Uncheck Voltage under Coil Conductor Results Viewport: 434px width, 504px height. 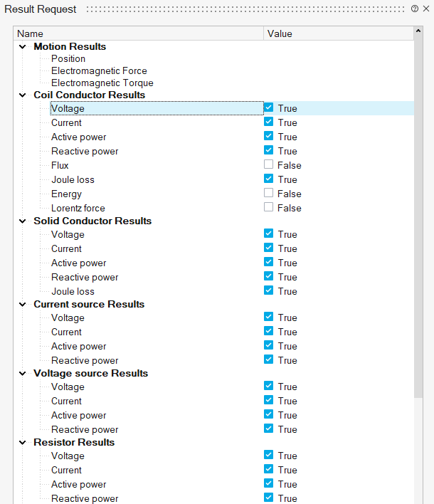[x=268, y=107]
